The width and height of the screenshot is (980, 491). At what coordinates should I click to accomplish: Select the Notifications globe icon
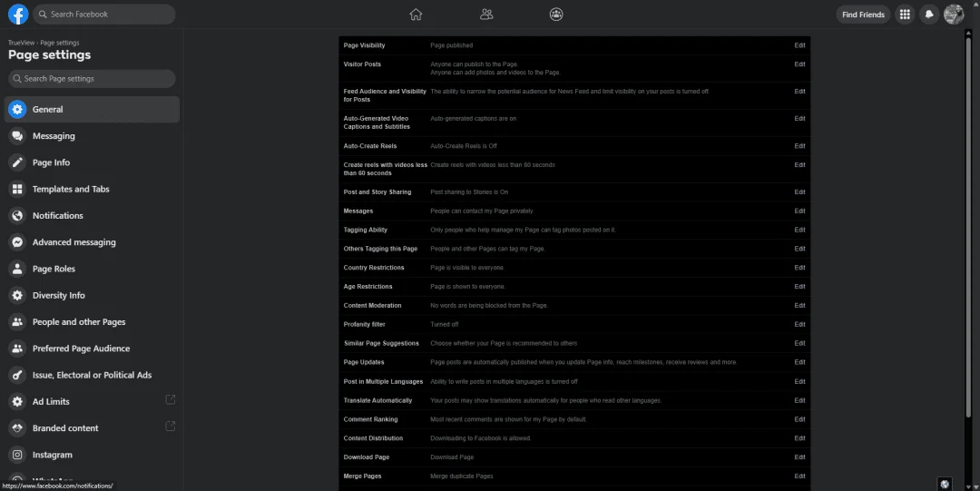pyautogui.click(x=17, y=216)
